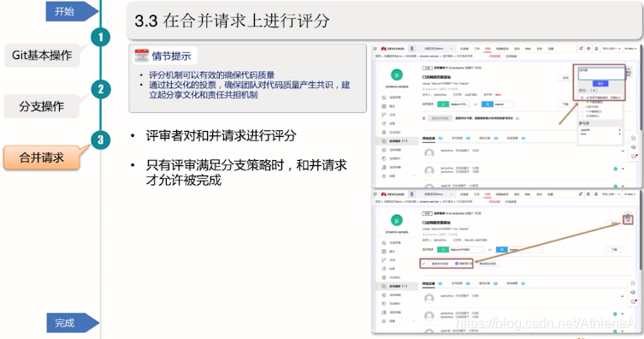The image size is (644, 339).
Task: Select the 0 score radio option
Action: point(582,107)
